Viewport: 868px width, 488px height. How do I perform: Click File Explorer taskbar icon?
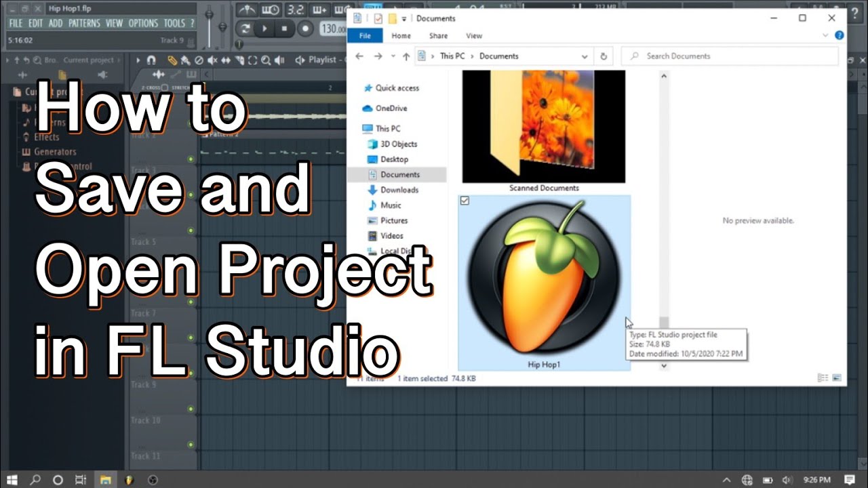click(106, 479)
